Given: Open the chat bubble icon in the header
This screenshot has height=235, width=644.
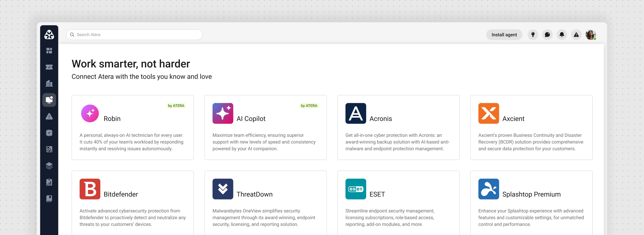Looking at the screenshot, I should (548, 35).
